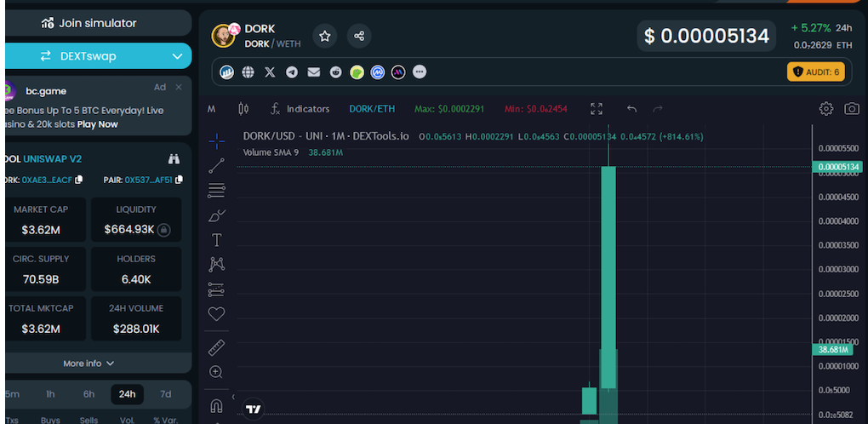The width and height of the screenshot is (868, 424).
Task: Select the ruler measure tool
Action: coord(216,347)
